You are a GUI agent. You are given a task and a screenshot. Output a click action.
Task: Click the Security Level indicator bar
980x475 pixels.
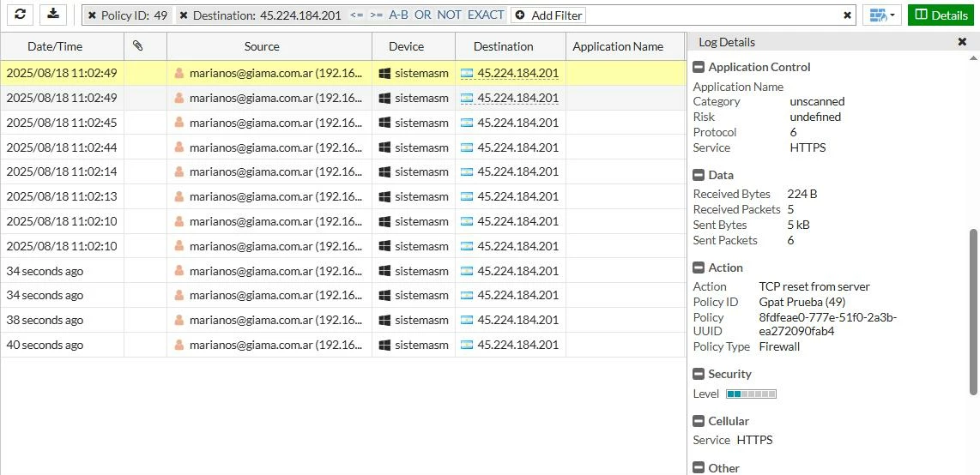pyautogui.click(x=751, y=394)
